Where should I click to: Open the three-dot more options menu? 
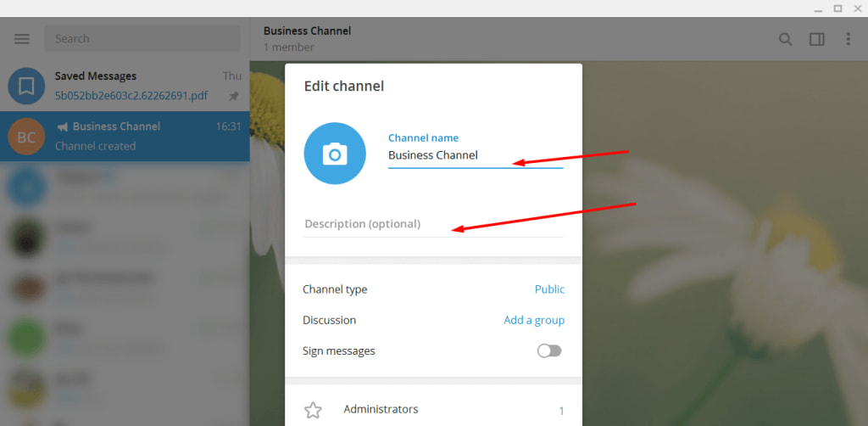(848, 39)
